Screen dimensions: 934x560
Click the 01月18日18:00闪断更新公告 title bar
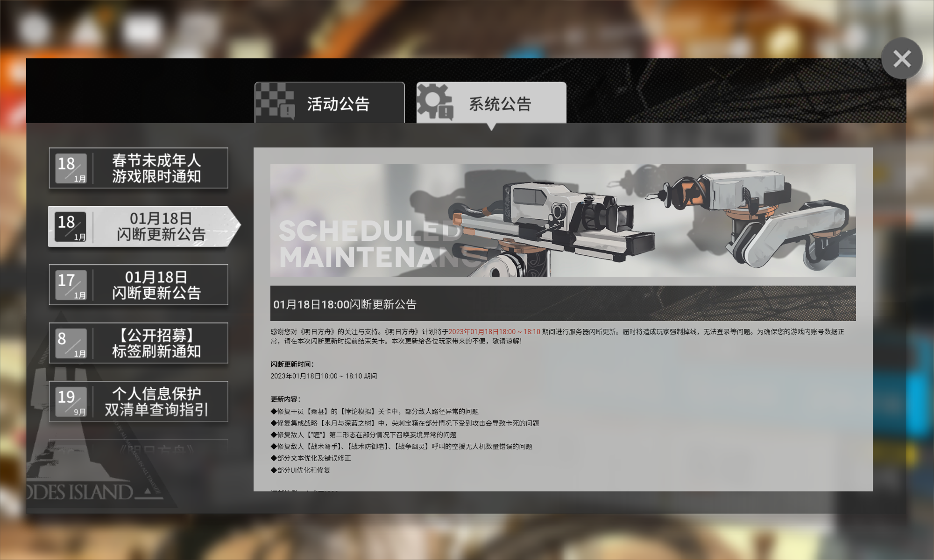pos(563,303)
